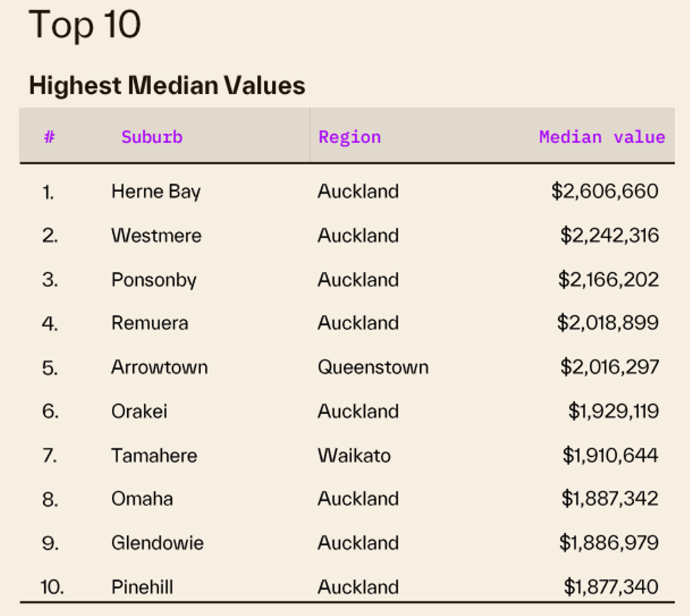
Task: Click the Waikato region cell
Action: pos(353,455)
